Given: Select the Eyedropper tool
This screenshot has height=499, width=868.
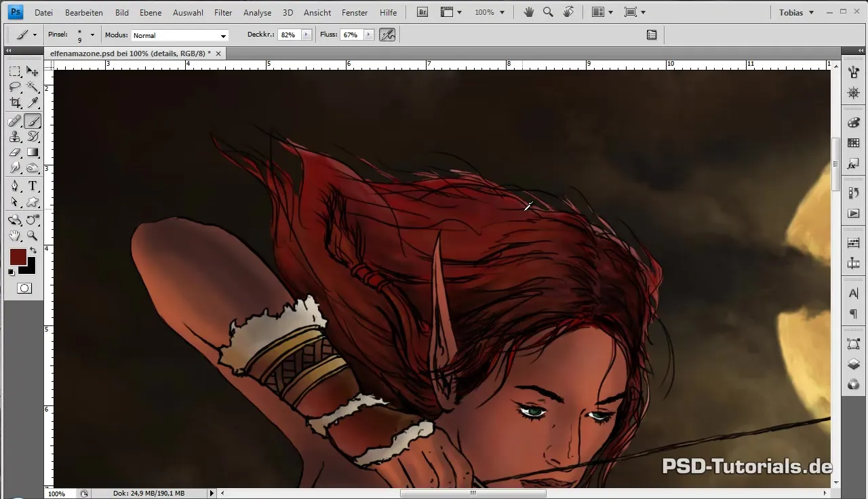Looking at the screenshot, I should (x=33, y=103).
